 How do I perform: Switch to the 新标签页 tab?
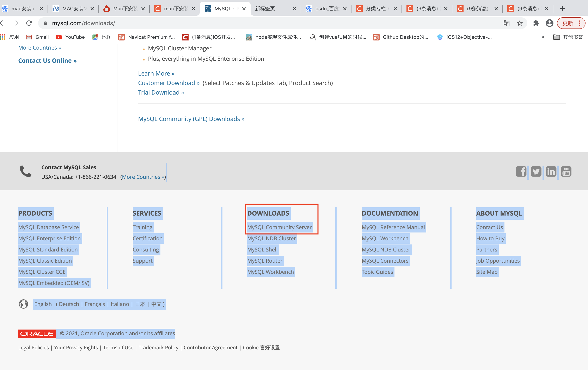[x=265, y=9]
